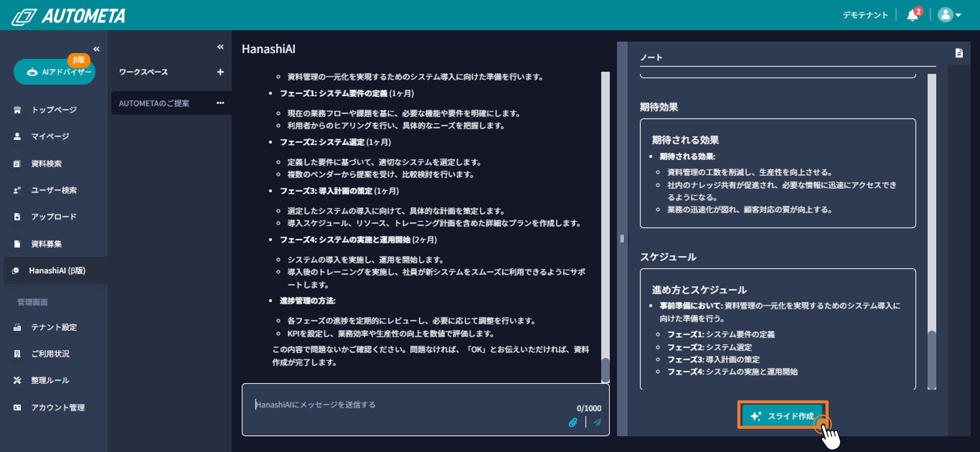Click the 整理ルール tools icon
980x452 pixels.
pos(17,380)
